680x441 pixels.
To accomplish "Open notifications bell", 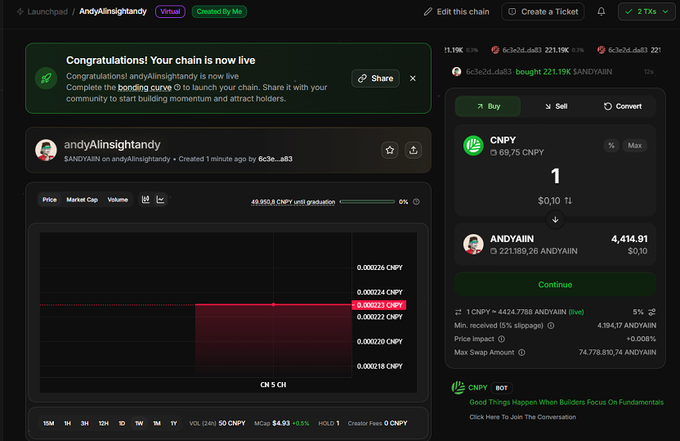I will (601, 12).
